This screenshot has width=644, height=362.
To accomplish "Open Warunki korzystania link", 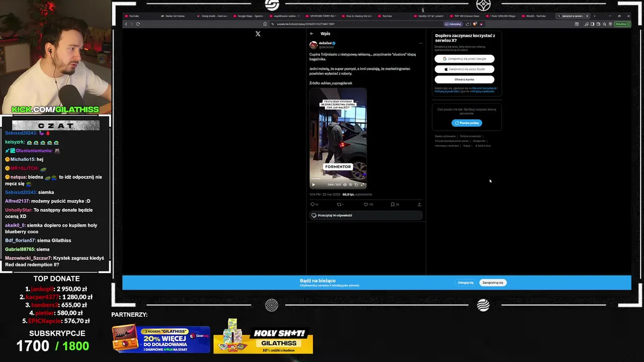I will coord(484,88).
